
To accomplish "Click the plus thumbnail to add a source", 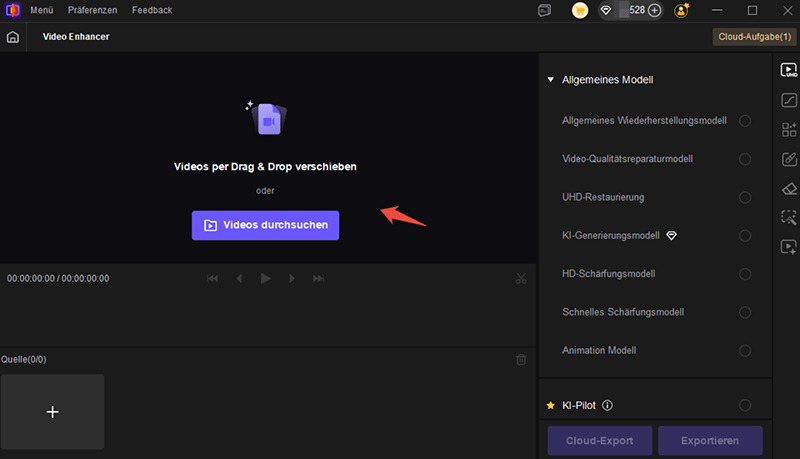I will click(53, 412).
